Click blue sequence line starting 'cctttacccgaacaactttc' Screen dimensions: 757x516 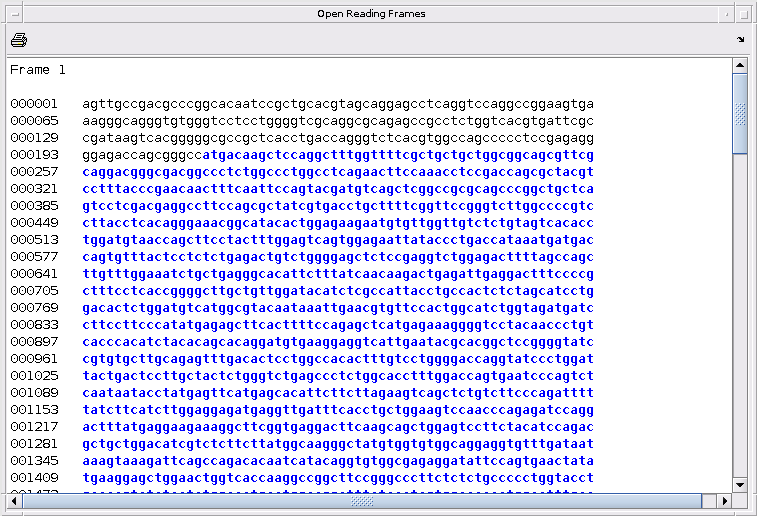click(338, 189)
